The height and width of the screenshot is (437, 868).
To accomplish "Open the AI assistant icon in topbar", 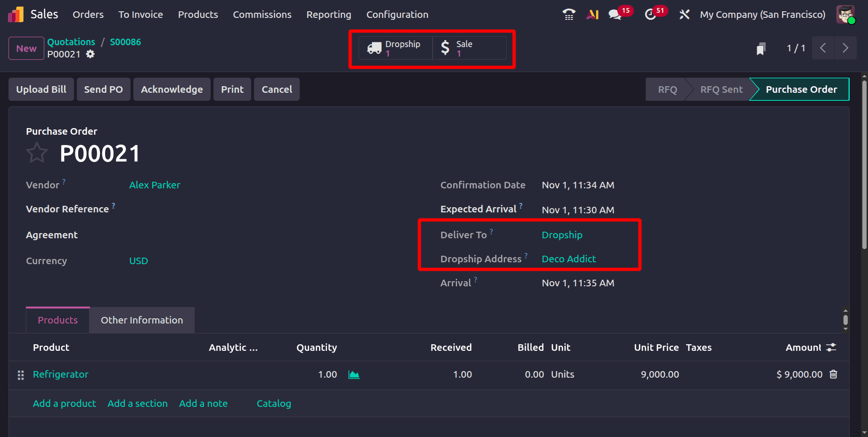I will point(592,14).
